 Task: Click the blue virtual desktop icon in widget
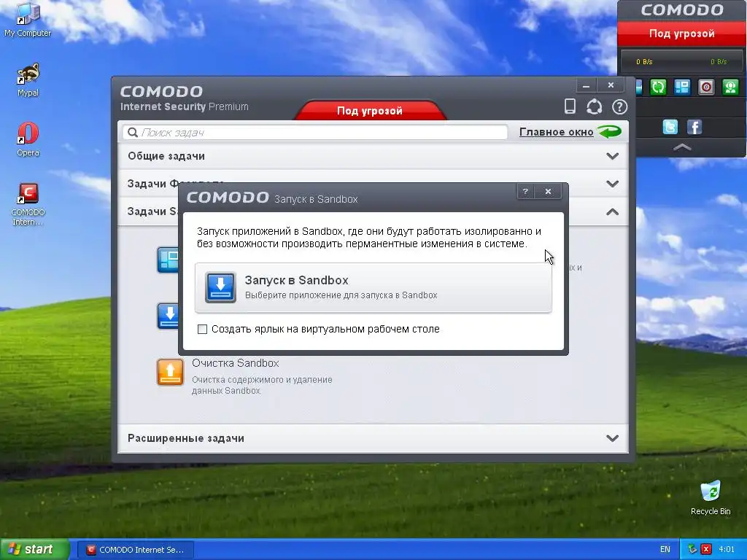point(682,87)
